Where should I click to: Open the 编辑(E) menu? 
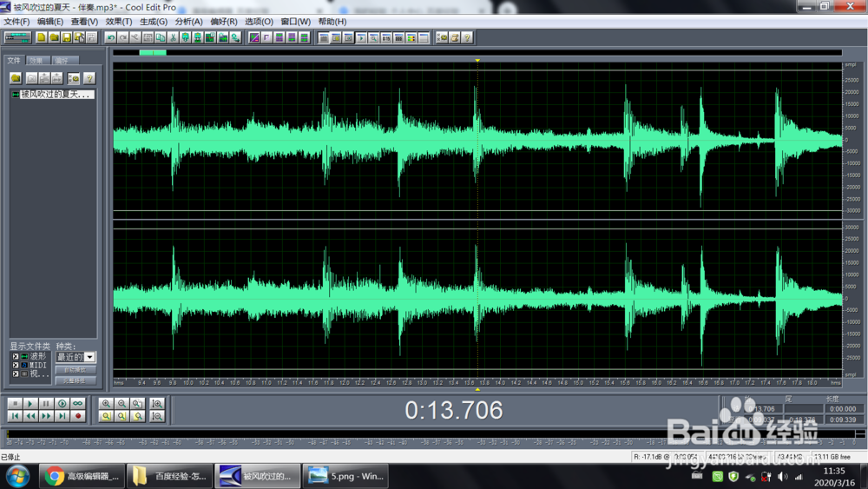[49, 21]
